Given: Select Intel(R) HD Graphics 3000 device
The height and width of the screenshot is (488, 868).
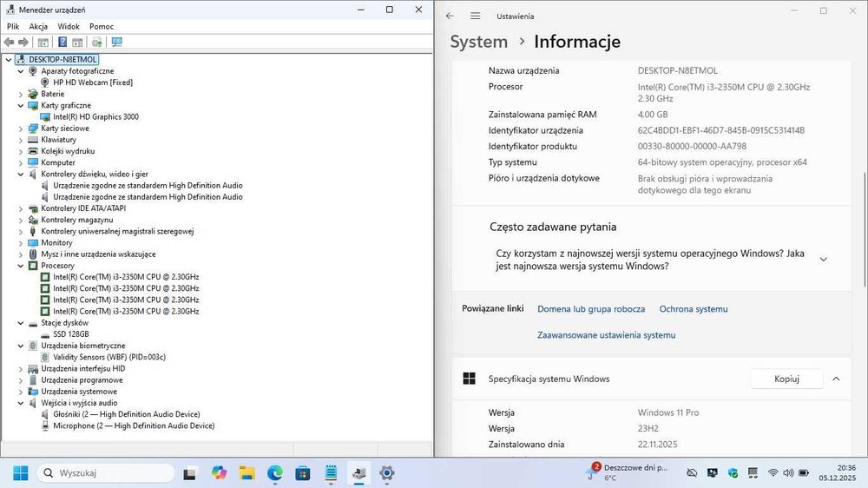Looking at the screenshot, I should point(95,117).
